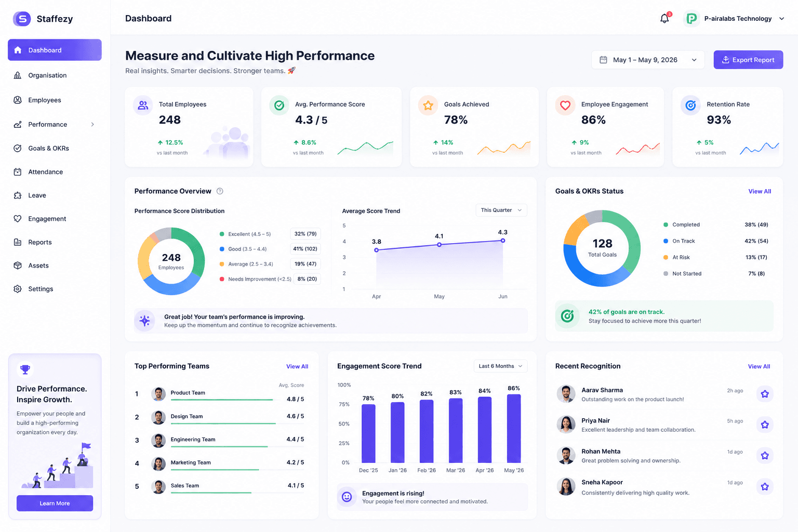
Task: Click Product Team member avatar
Action: point(158,394)
